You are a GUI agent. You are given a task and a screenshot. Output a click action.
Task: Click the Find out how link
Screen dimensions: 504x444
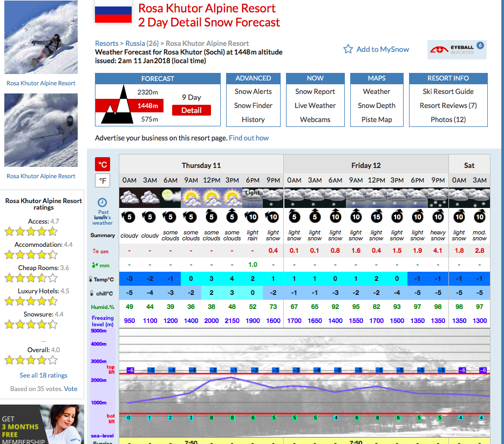249,138
